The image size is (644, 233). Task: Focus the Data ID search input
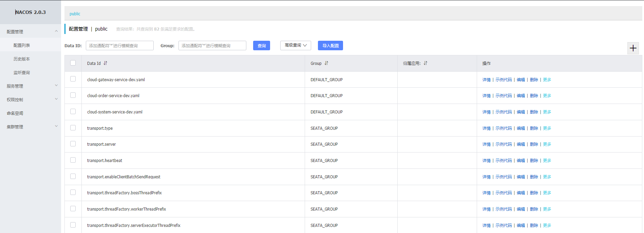click(x=119, y=46)
